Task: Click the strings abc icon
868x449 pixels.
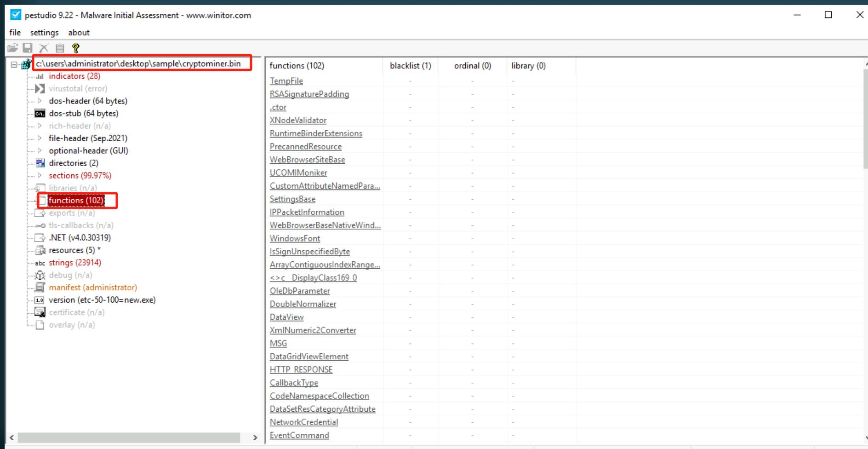Action: click(40, 263)
